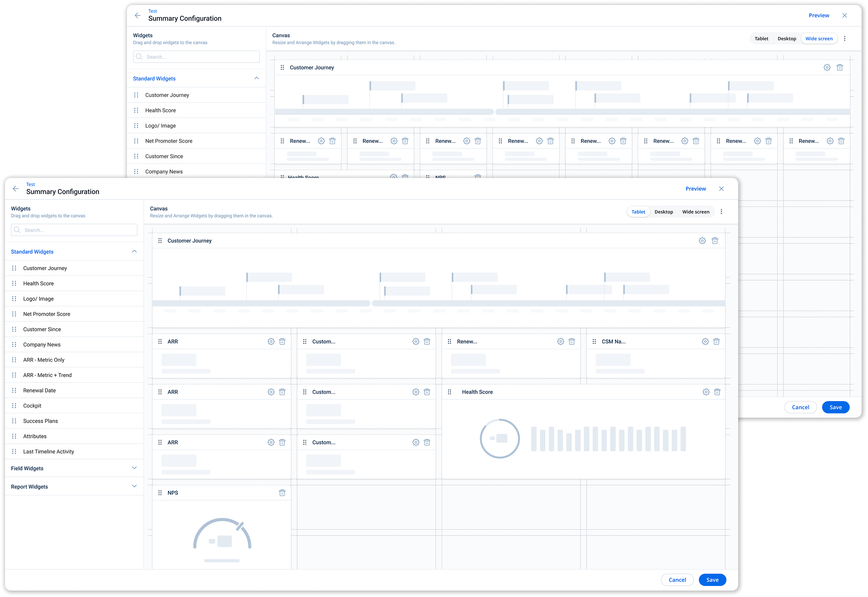The height and width of the screenshot is (597, 868).
Task: Click the front widgets Search field
Action: 74,230
